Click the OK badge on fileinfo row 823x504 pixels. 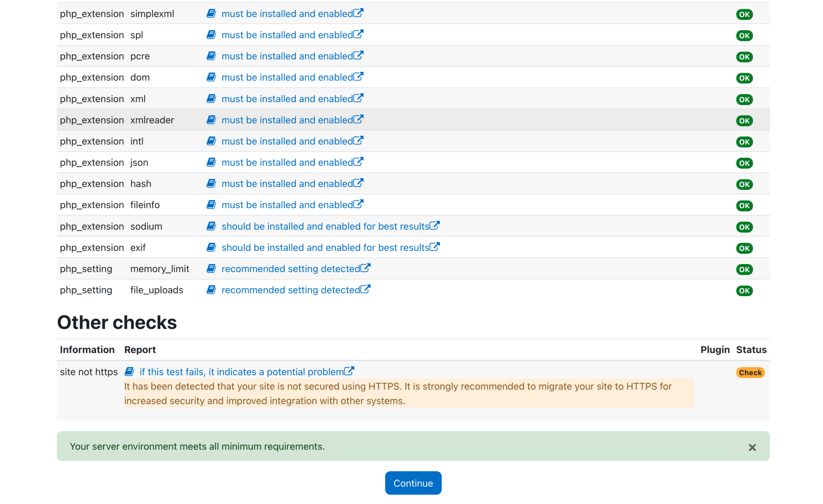(744, 205)
